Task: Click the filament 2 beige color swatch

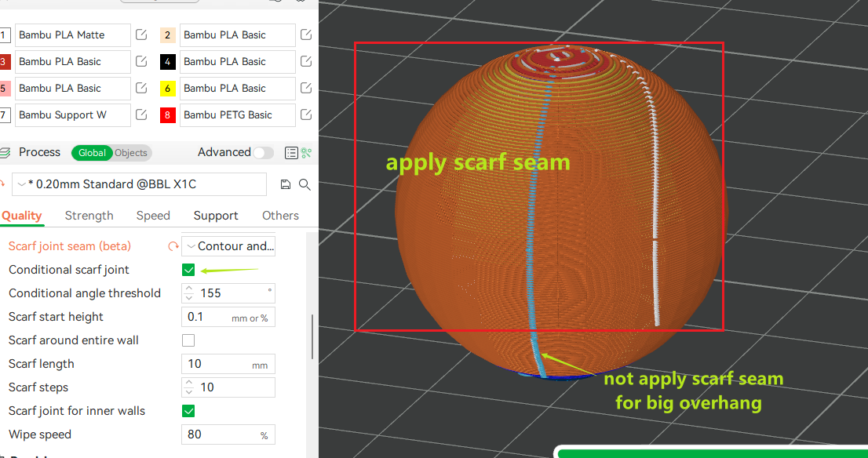Action: click(168, 35)
